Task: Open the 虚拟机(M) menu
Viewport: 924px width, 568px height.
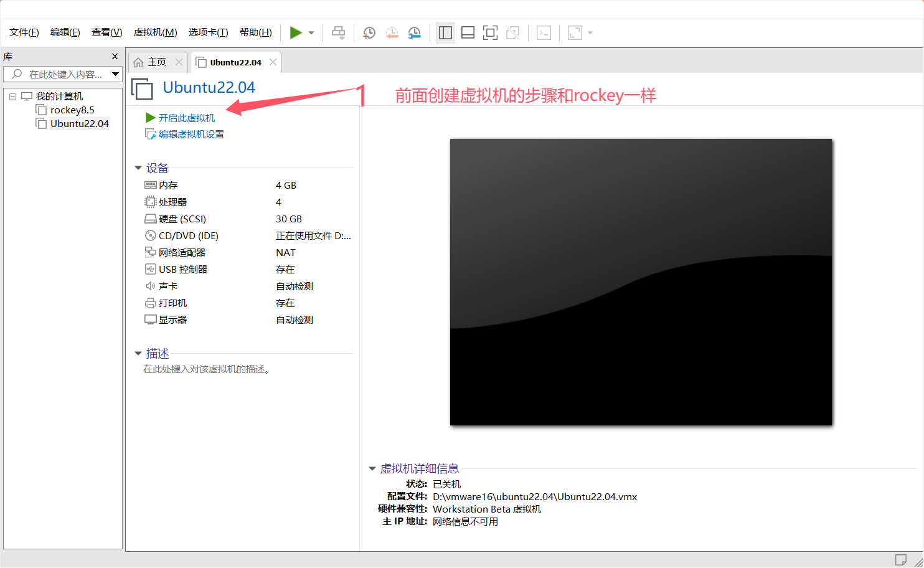Action: pos(155,32)
